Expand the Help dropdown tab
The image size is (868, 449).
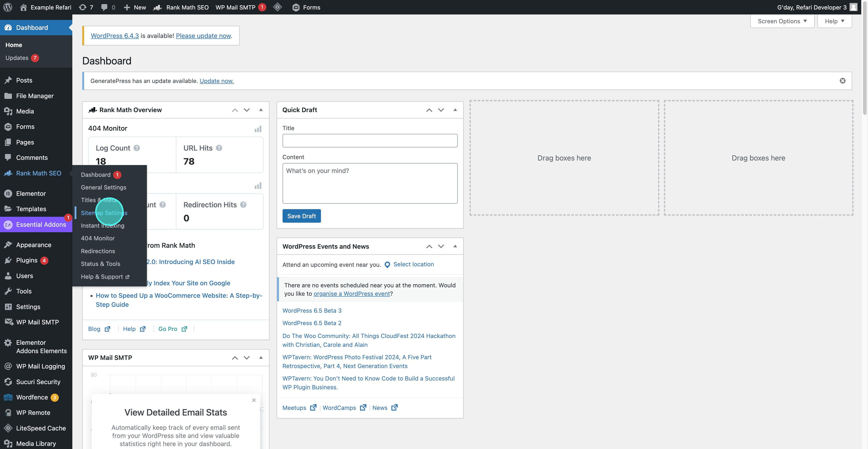pyautogui.click(x=834, y=21)
